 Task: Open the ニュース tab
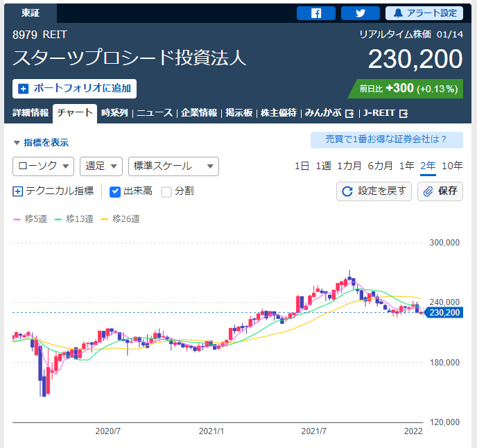tap(155, 113)
